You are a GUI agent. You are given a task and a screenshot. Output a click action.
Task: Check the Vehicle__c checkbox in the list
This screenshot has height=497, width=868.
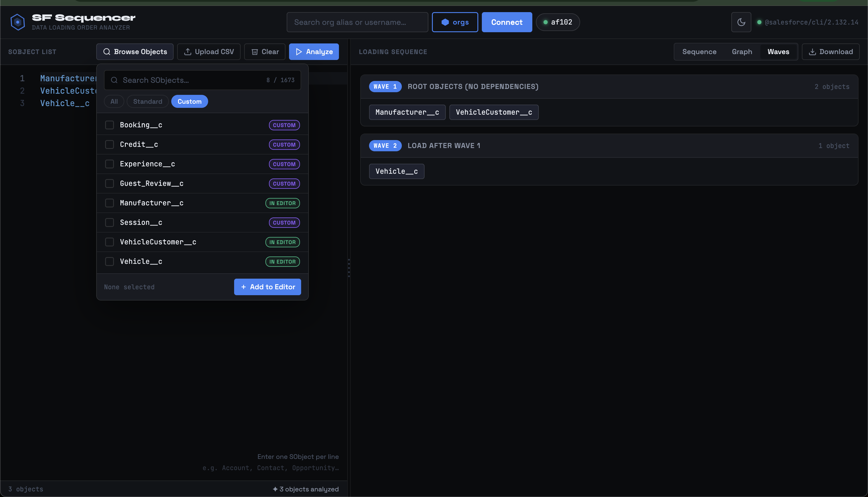tap(110, 262)
